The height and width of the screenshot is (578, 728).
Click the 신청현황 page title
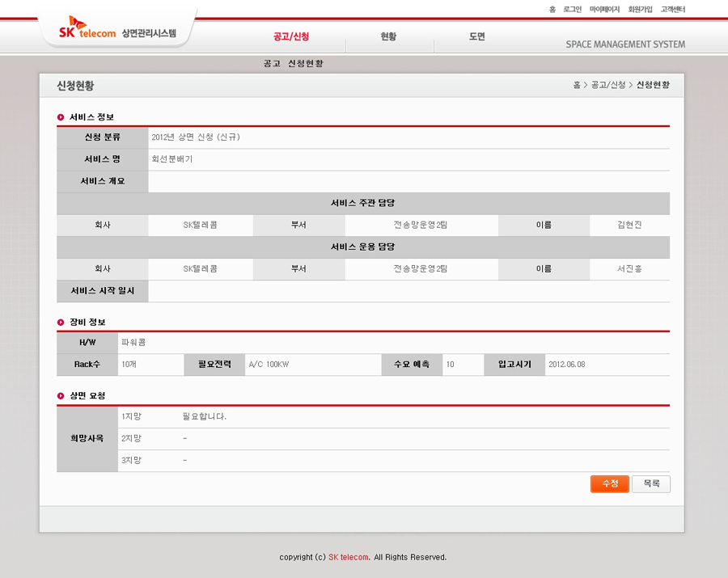coord(75,86)
